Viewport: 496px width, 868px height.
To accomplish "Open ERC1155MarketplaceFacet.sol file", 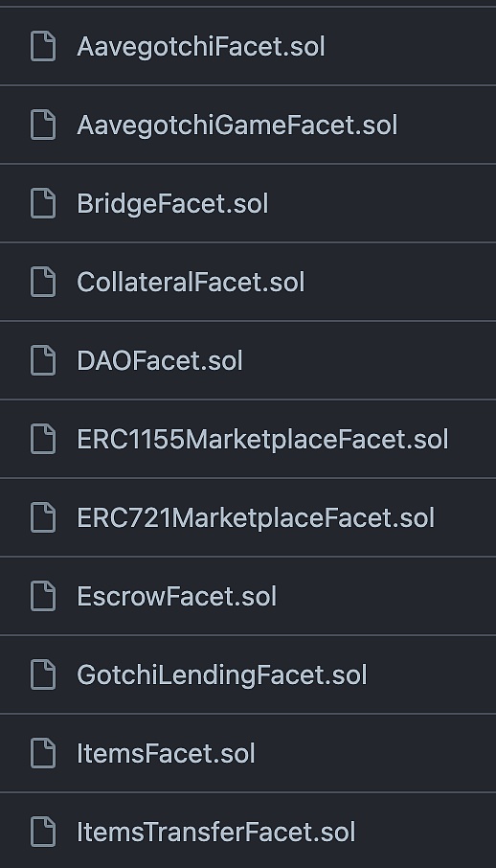I will [262, 440].
